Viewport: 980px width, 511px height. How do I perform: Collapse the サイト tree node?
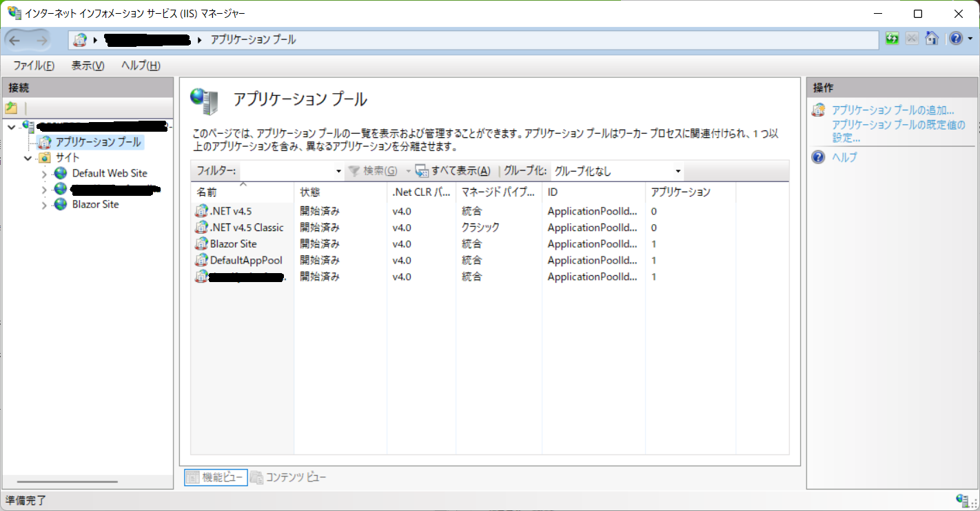click(28, 158)
